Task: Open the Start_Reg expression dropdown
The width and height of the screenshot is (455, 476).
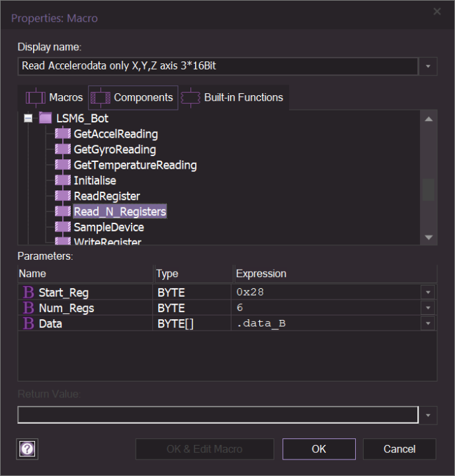Action: (429, 292)
